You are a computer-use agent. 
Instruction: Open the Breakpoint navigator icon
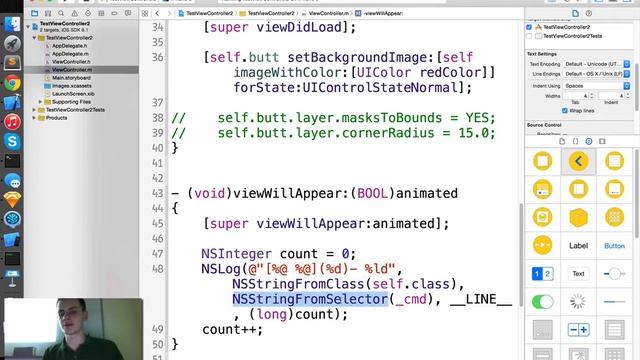114,13
